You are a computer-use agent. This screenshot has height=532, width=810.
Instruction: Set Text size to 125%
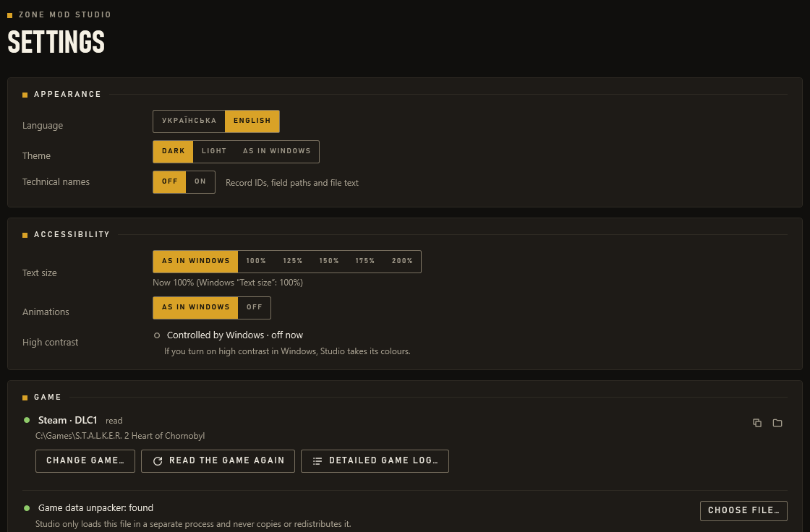click(292, 262)
